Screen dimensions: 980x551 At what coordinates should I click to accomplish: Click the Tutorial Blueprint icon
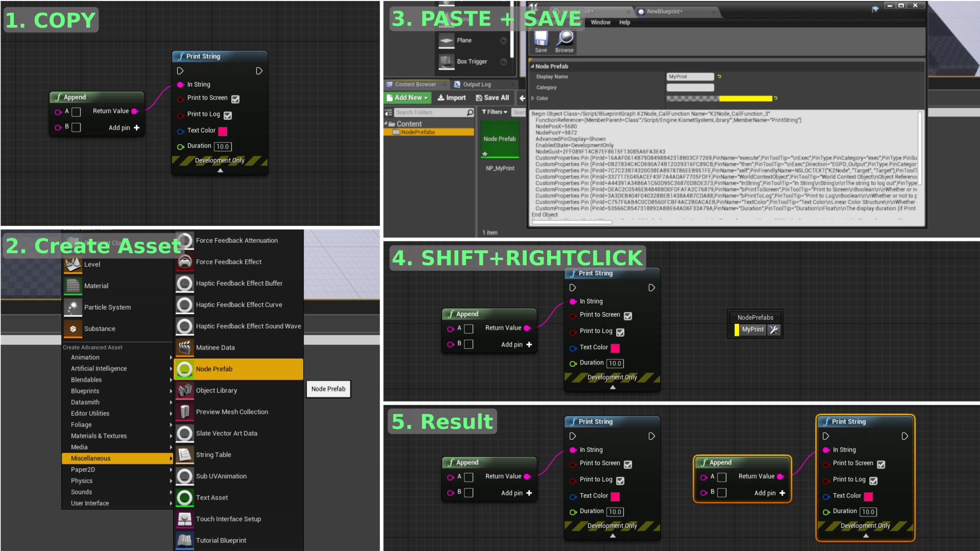pyautogui.click(x=185, y=540)
